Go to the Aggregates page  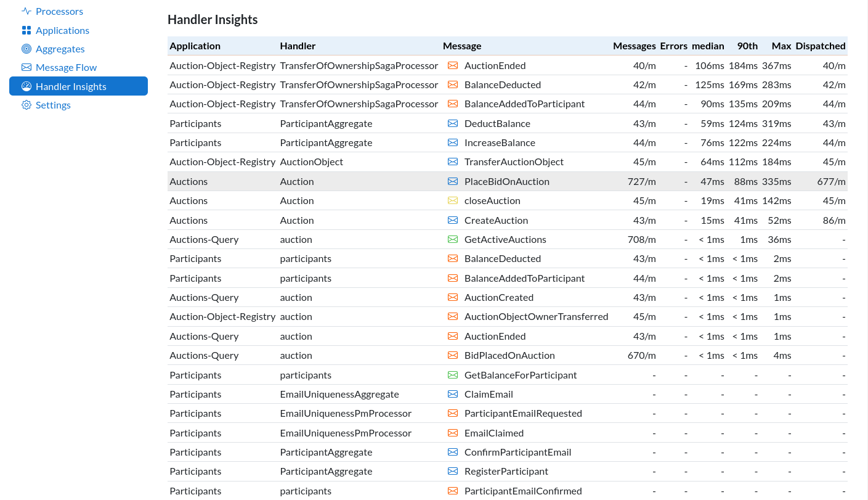tap(60, 49)
